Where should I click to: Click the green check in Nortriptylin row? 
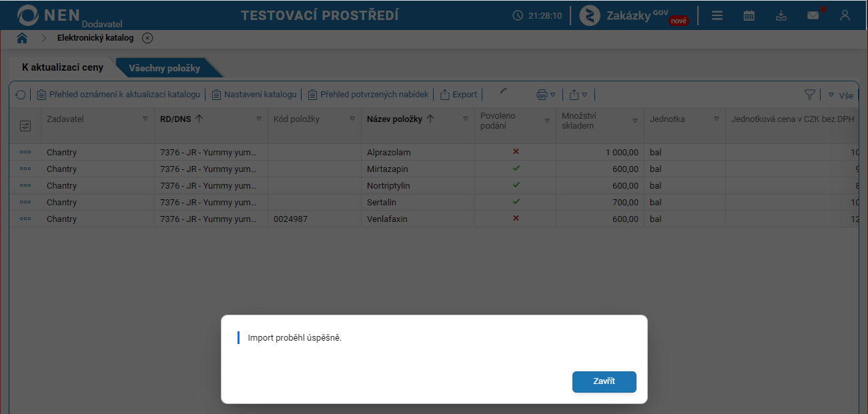click(x=516, y=185)
